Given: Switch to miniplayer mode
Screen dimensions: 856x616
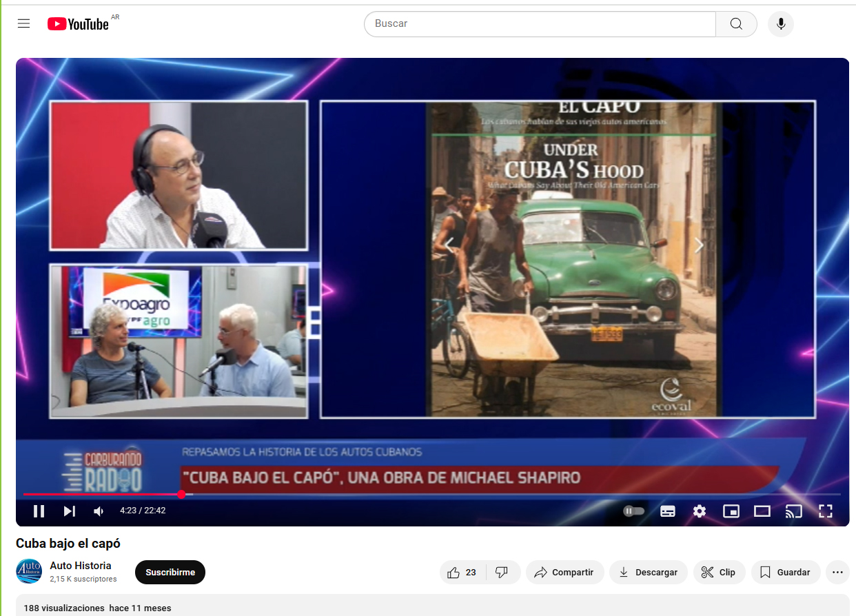Looking at the screenshot, I should 731,511.
